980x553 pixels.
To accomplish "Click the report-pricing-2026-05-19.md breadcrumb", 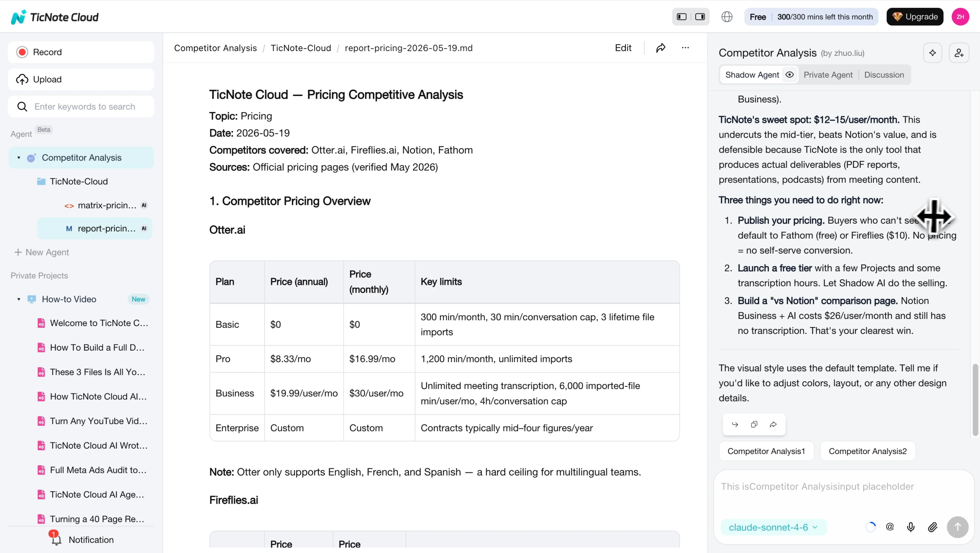I will [409, 48].
